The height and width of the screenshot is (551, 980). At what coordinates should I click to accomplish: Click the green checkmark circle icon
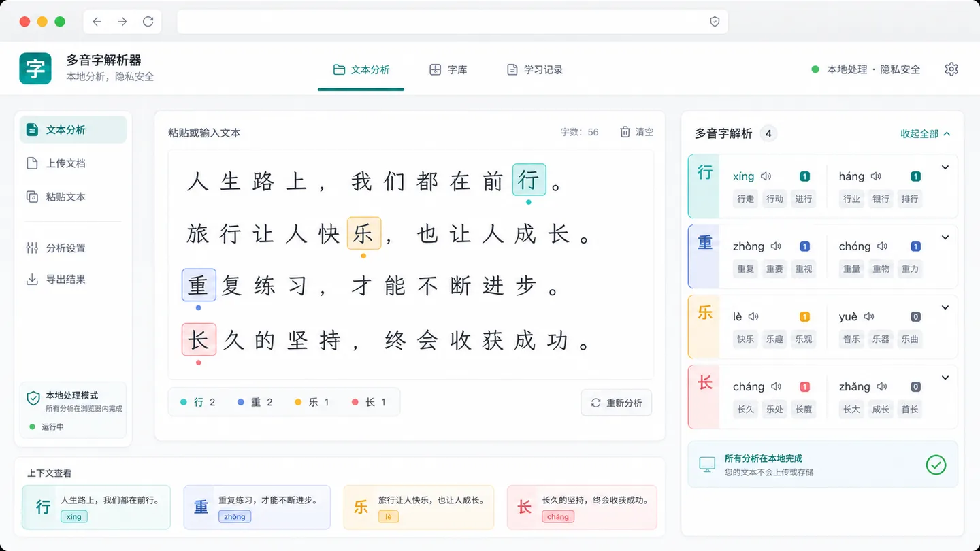[936, 465]
